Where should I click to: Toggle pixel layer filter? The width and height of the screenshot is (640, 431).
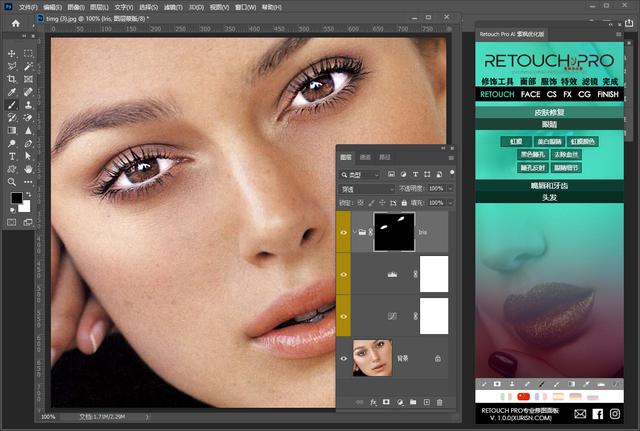(391, 174)
